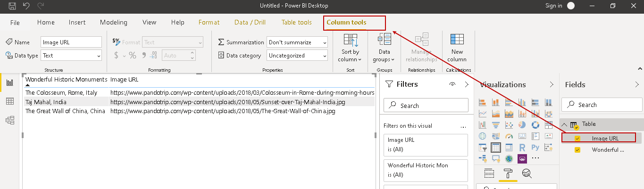Open the Data type dropdown
644x189 pixels.
pos(71,56)
